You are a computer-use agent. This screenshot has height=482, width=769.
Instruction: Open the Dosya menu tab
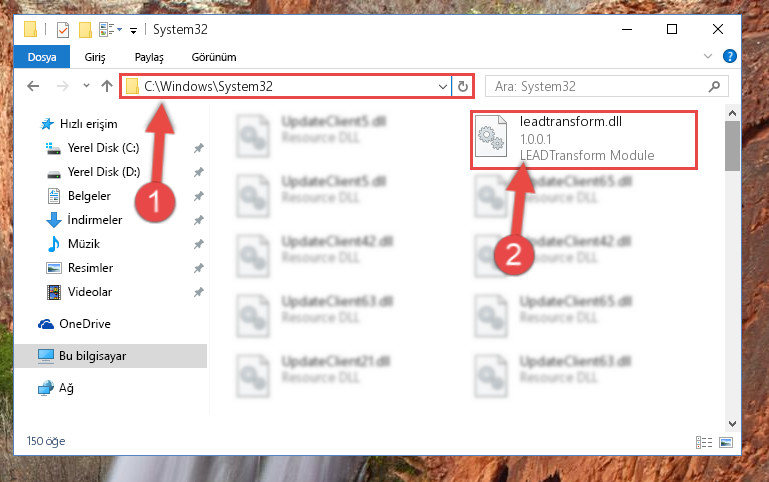[42, 57]
